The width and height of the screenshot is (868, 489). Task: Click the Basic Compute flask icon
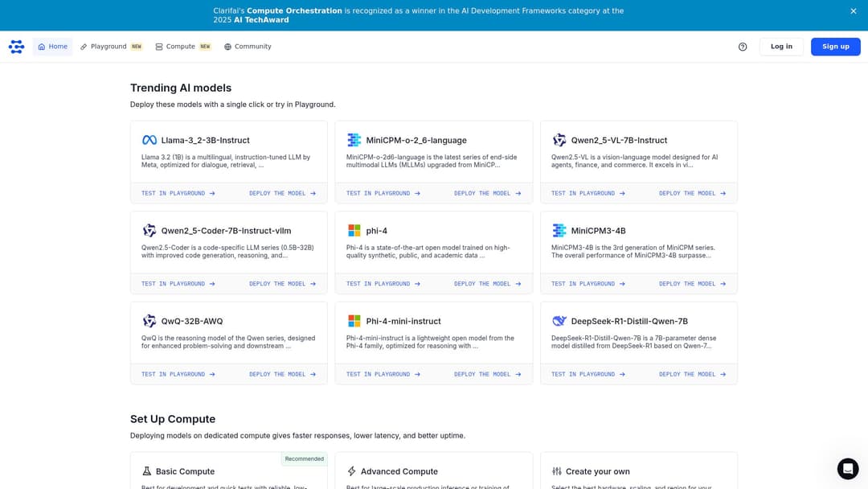click(147, 471)
